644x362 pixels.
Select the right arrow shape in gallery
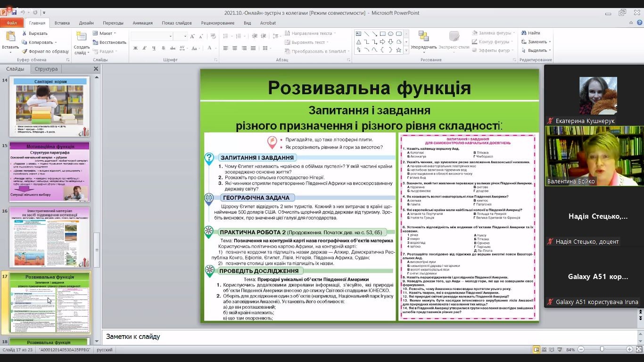382,42
